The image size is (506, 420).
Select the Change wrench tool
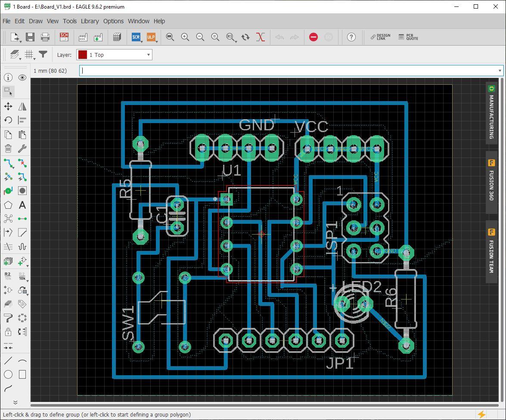point(22,148)
